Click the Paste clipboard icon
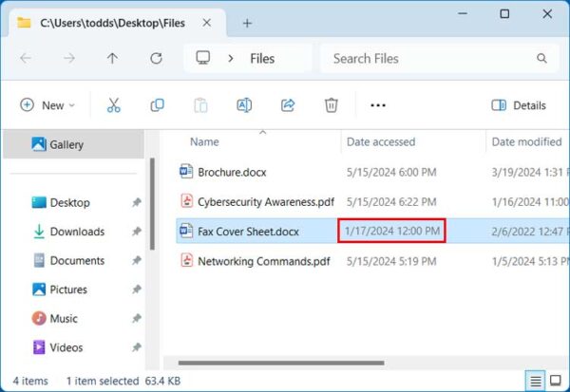570x392 pixels. [x=200, y=105]
